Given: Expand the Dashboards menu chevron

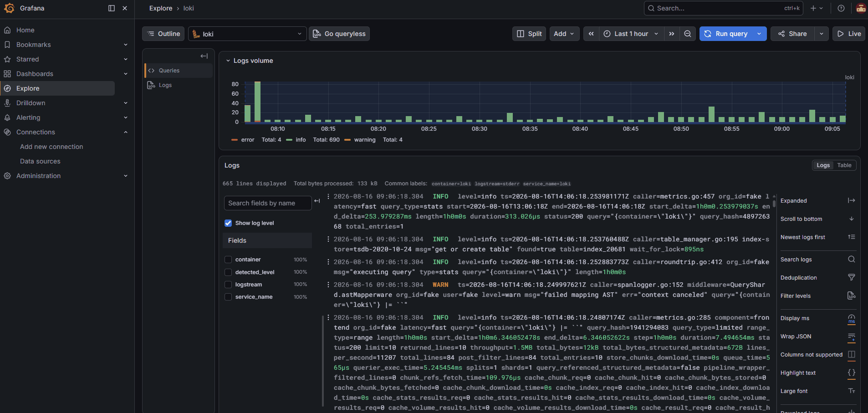Looking at the screenshot, I should pos(126,74).
